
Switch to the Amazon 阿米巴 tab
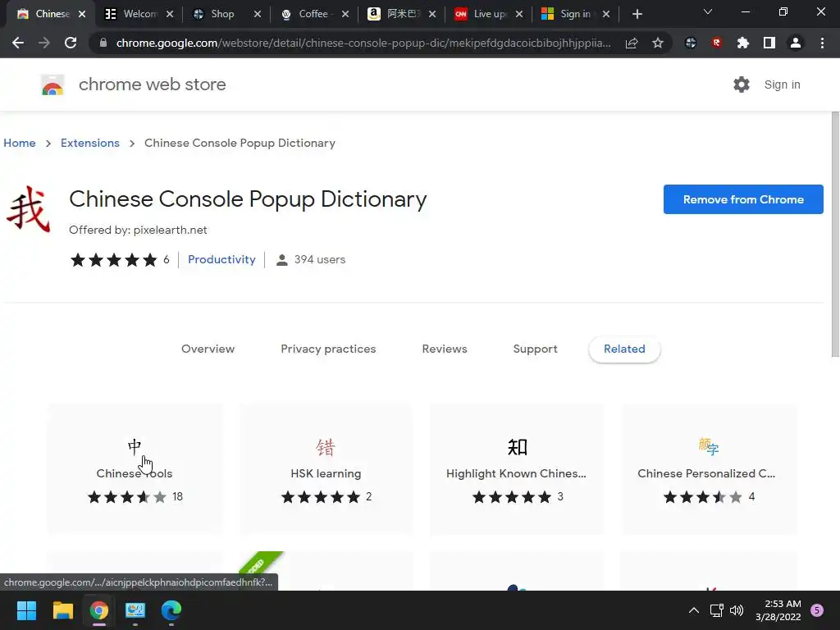pos(402,14)
